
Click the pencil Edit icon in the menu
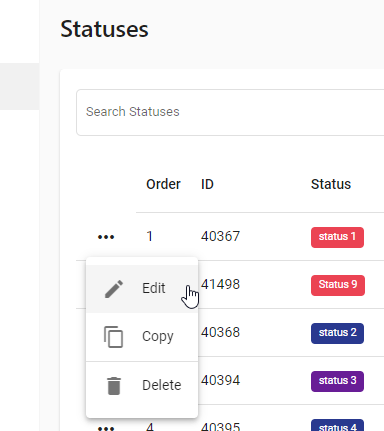[114, 289]
